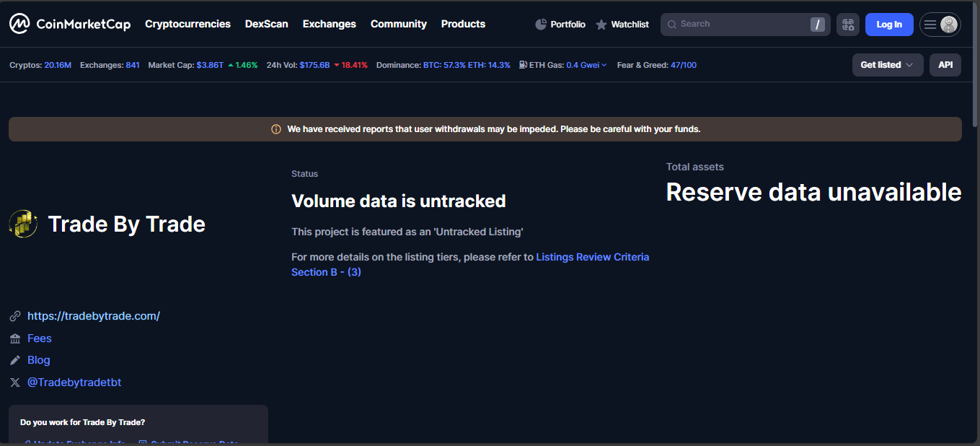Open the hamburger profile avatar menu
Screen dimensions: 980x446
pyautogui.click(x=940, y=25)
